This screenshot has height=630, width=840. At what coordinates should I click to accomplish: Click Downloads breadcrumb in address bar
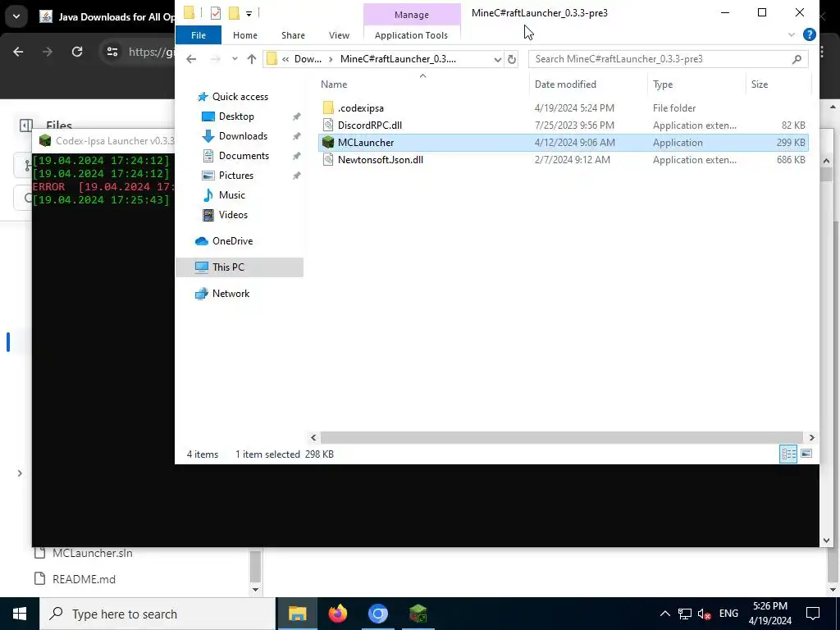tap(308, 59)
